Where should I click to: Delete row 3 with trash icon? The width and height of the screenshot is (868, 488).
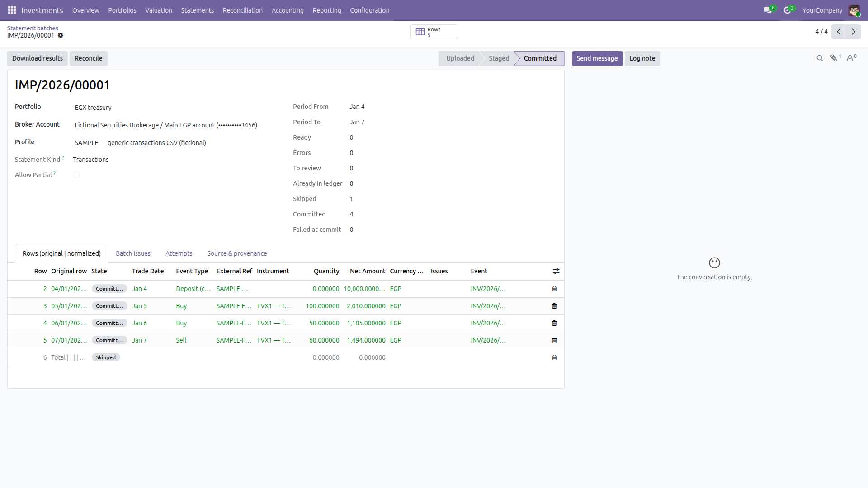pyautogui.click(x=554, y=306)
